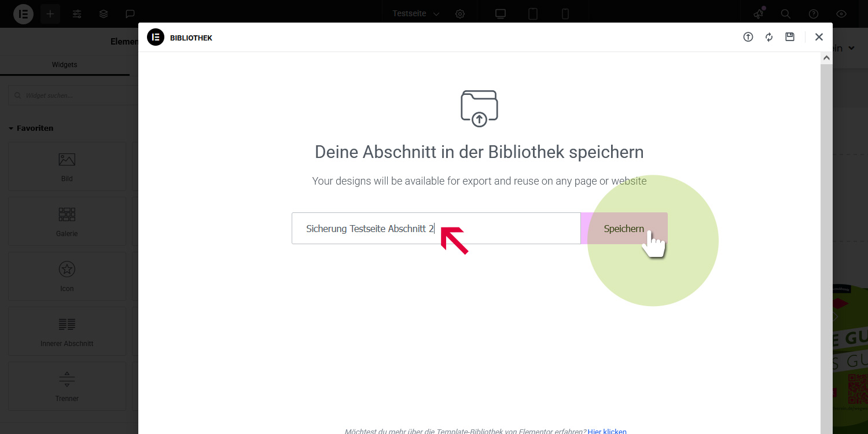The height and width of the screenshot is (434, 868).
Task: Collapse the Favoriten section
Action: point(31,128)
